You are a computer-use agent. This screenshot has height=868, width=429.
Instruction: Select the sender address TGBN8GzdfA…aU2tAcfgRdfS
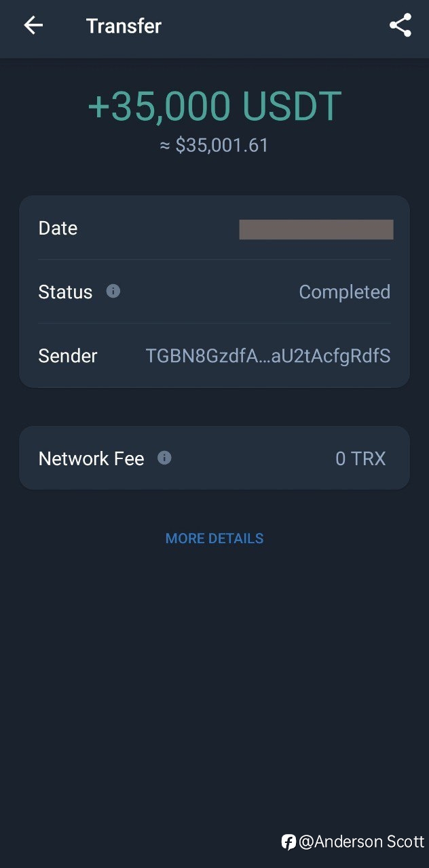(x=268, y=356)
